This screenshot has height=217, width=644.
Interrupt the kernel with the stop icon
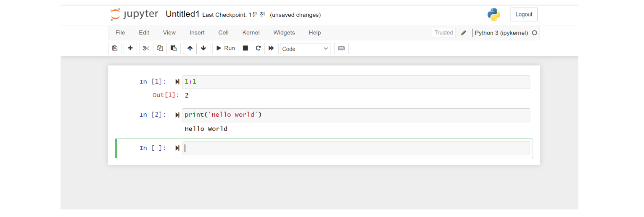(x=245, y=48)
